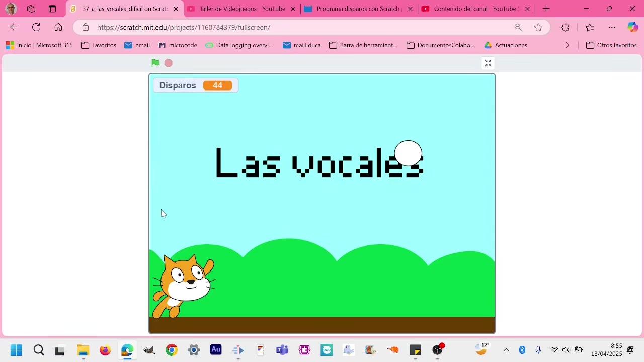Image resolution: width=644 pixels, height=362 pixels.
Task: Switch to Microsoft Edge on the taskbar
Action: click(127, 350)
